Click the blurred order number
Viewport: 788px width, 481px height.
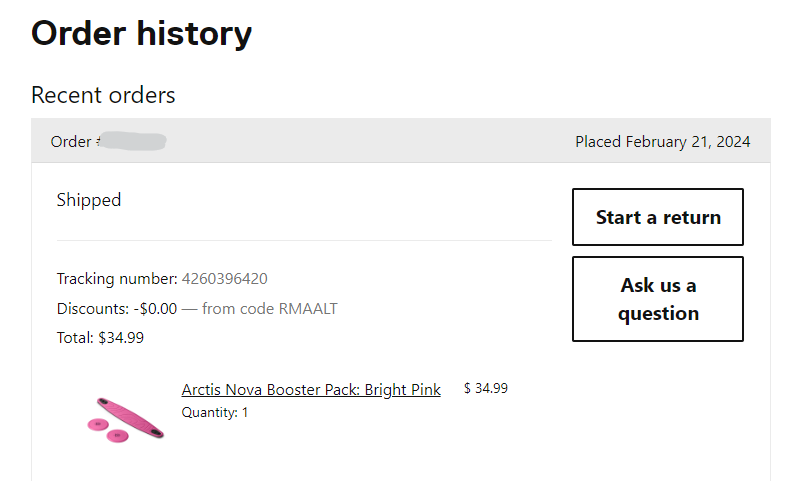coord(133,142)
